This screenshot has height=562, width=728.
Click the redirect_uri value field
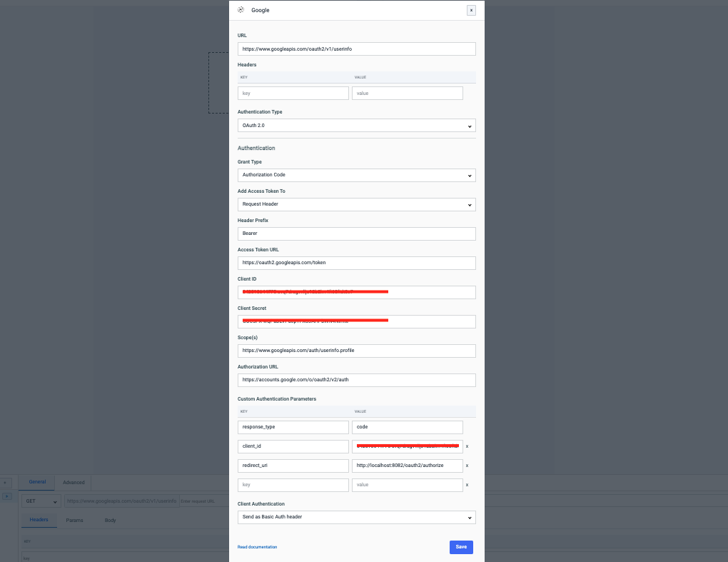407,466
